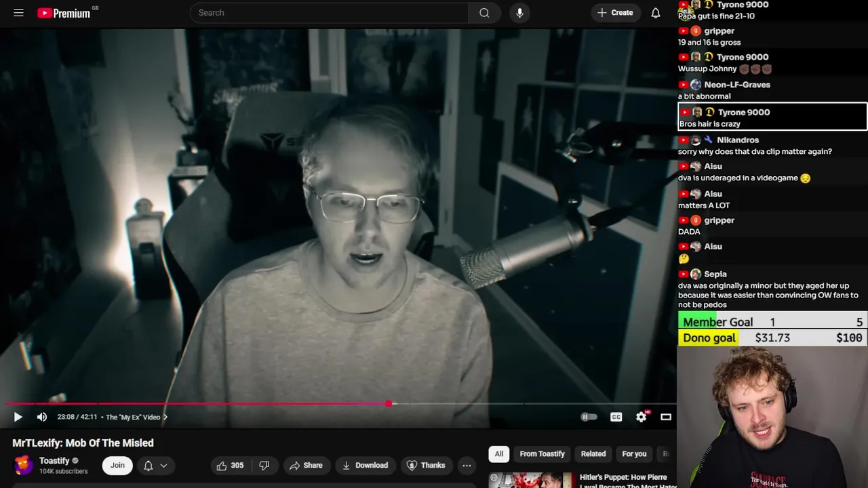
Task: Open more actions three-dot menu
Action: tap(467, 465)
